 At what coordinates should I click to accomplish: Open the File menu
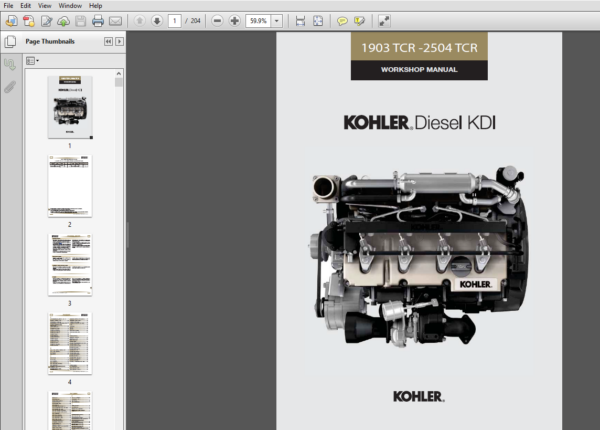click(x=8, y=6)
